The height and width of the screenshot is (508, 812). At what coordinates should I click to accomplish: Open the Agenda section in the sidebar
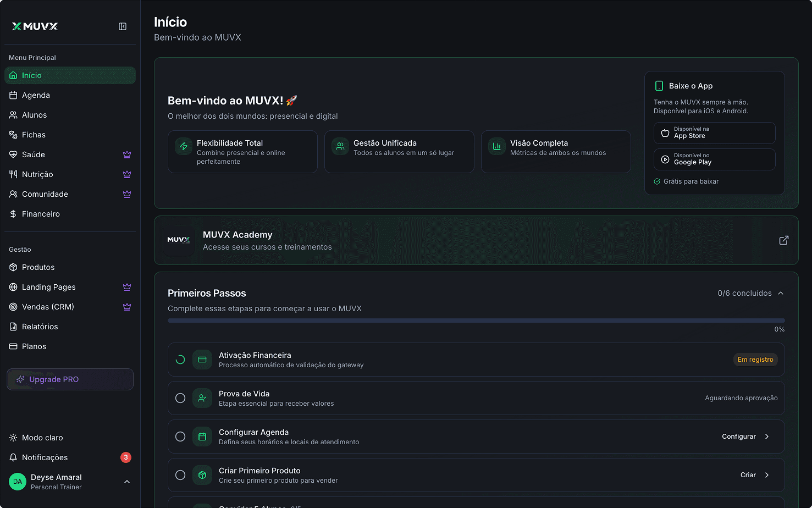[36, 95]
